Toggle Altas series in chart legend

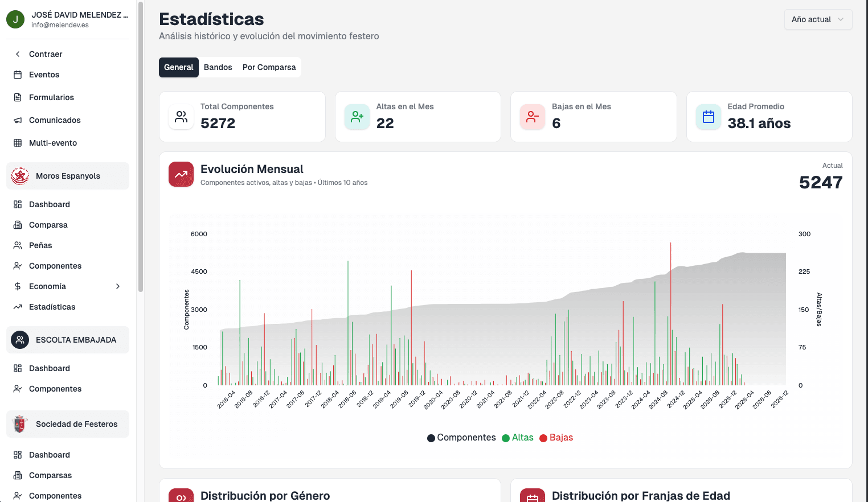[x=517, y=438]
